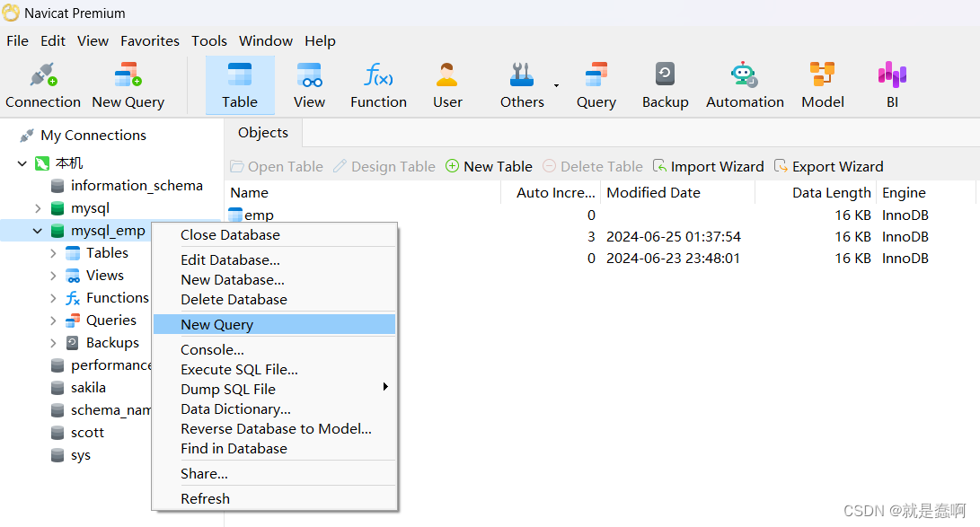Click the Others toolbar icon
Viewport: 980px width, 527px height.
pyautogui.click(x=522, y=75)
